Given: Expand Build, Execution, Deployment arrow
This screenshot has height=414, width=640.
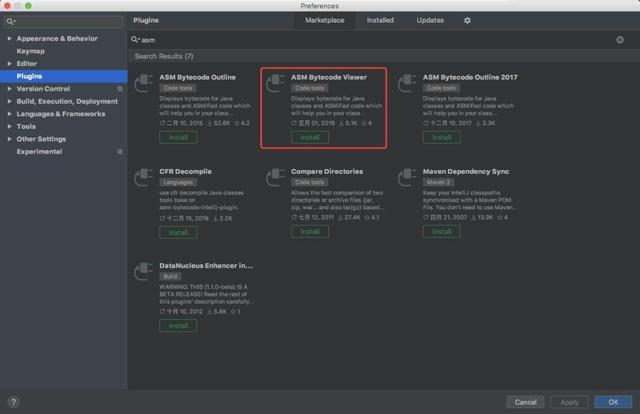Looking at the screenshot, I should (9, 101).
